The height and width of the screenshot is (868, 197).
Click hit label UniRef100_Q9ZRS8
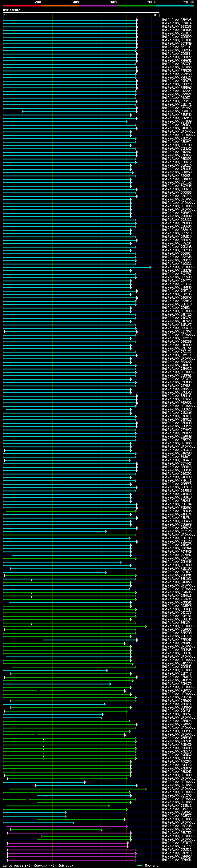pyautogui.click(x=177, y=74)
